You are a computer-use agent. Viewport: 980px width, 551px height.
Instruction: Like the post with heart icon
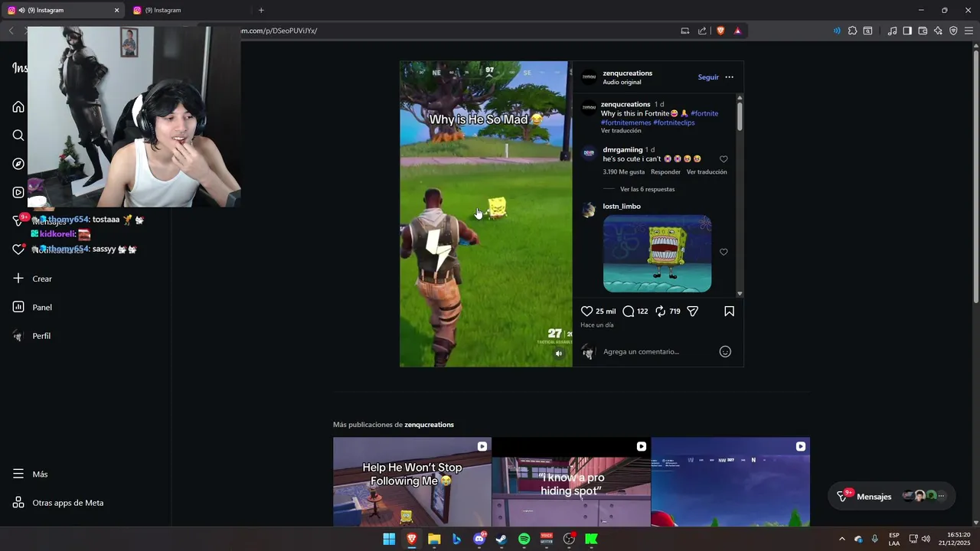(586, 311)
